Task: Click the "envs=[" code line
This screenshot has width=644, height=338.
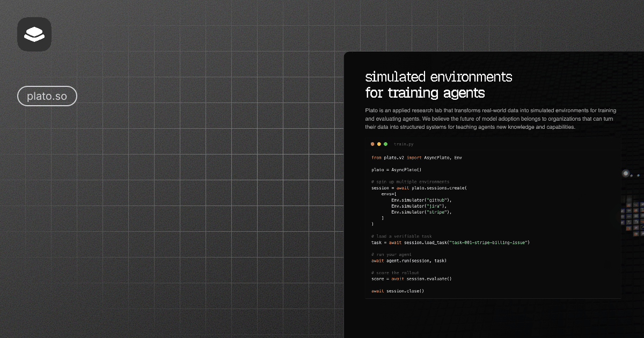Action: (389, 194)
